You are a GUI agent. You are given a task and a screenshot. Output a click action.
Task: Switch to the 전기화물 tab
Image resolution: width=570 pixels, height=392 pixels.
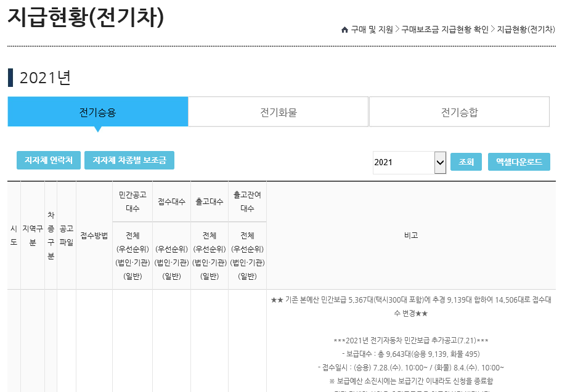click(x=279, y=112)
